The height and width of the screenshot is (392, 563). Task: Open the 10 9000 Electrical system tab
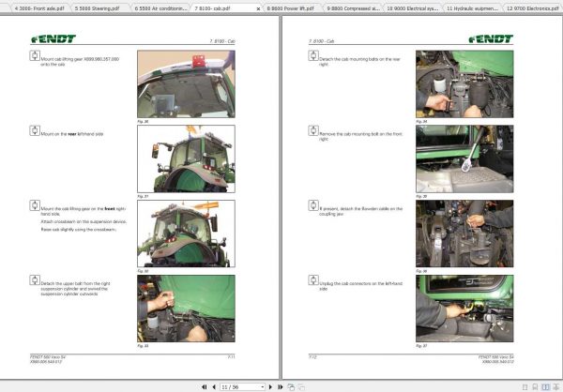(412, 8)
